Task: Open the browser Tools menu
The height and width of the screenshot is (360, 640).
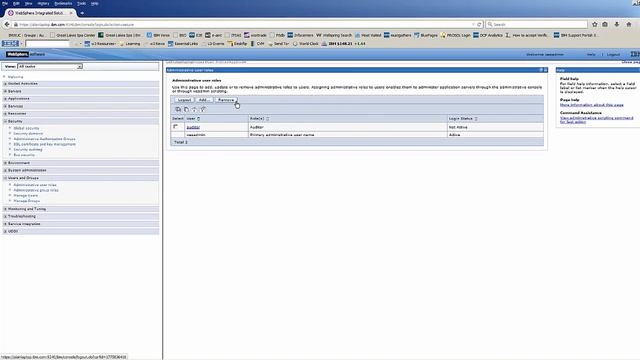Action: click(x=82, y=3)
